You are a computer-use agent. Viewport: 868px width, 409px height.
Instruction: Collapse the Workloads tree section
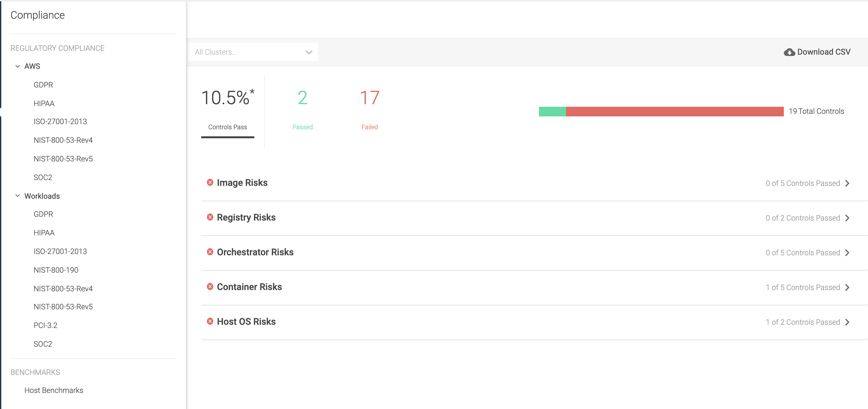click(x=18, y=195)
